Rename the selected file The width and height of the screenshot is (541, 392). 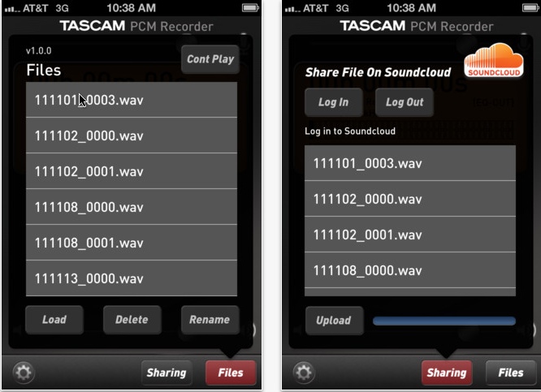[x=210, y=320]
